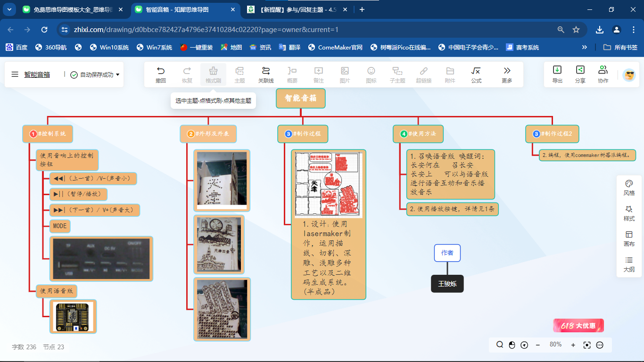The height and width of the screenshot is (362, 644).
Task: Open the 80% zoom level menu
Action: tap(556, 345)
